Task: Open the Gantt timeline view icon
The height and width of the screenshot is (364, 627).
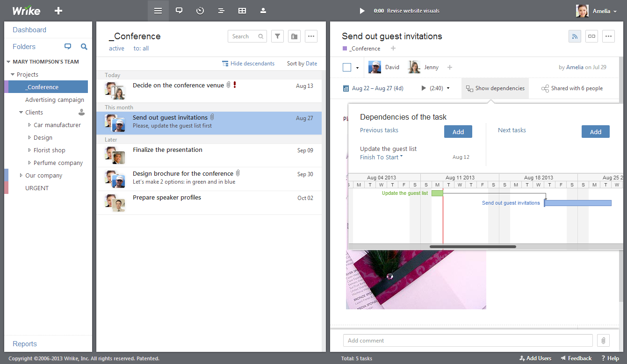Action: 221,11
